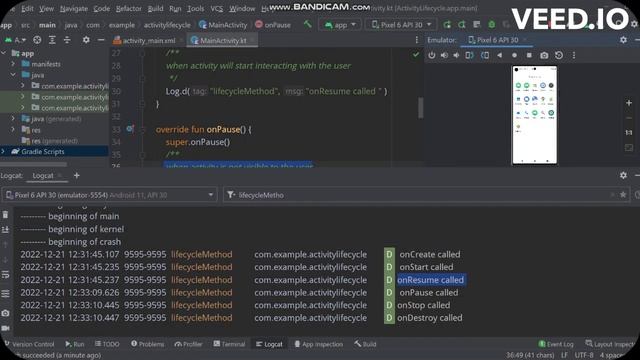Screen dimensions: 640x360
Task: Open Logcat panel settings gear
Action: (623, 176)
